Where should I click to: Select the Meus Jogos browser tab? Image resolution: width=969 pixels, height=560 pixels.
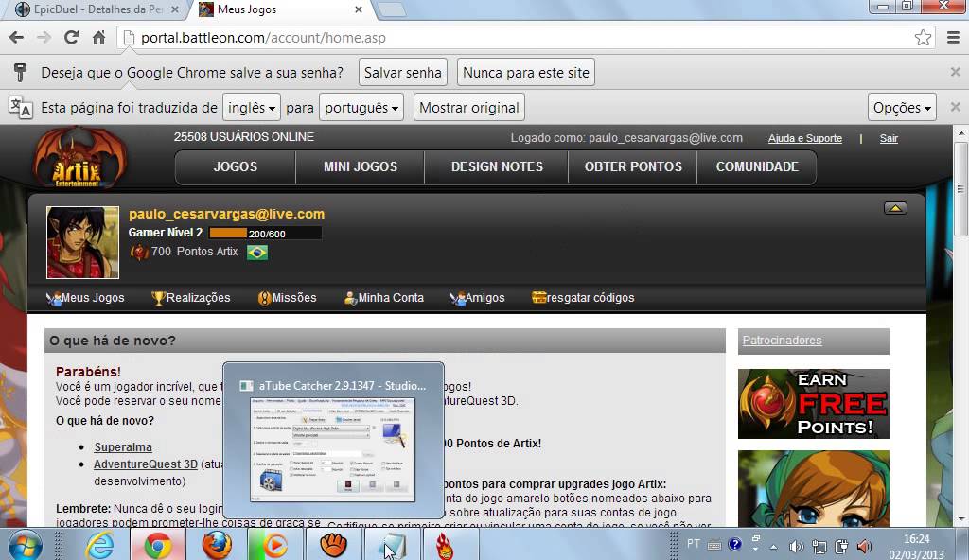tap(281, 9)
